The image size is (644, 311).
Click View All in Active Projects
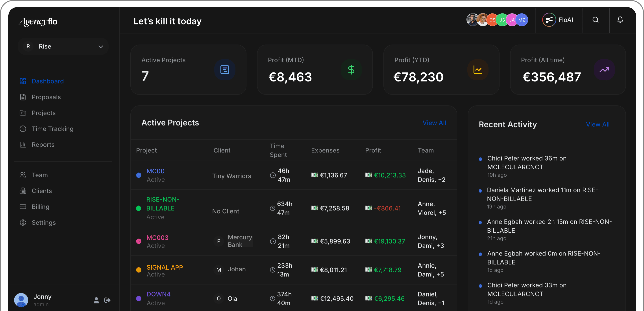(435, 123)
